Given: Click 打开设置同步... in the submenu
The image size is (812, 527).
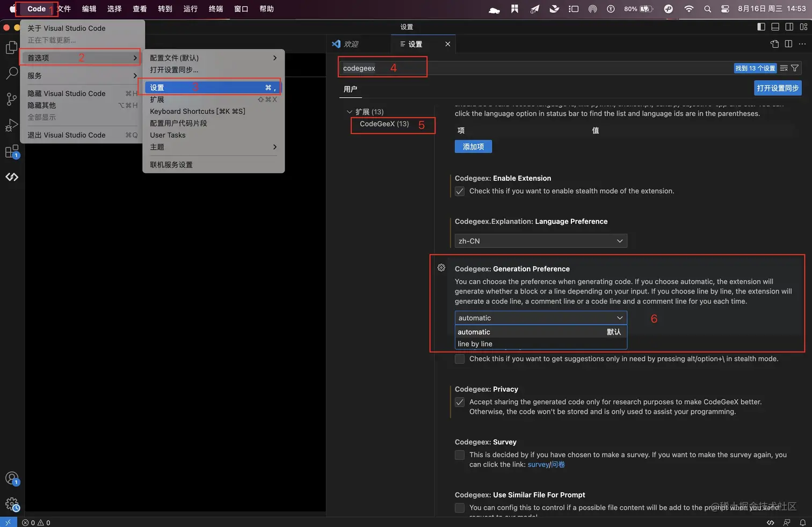Looking at the screenshot, I should 213,70.
